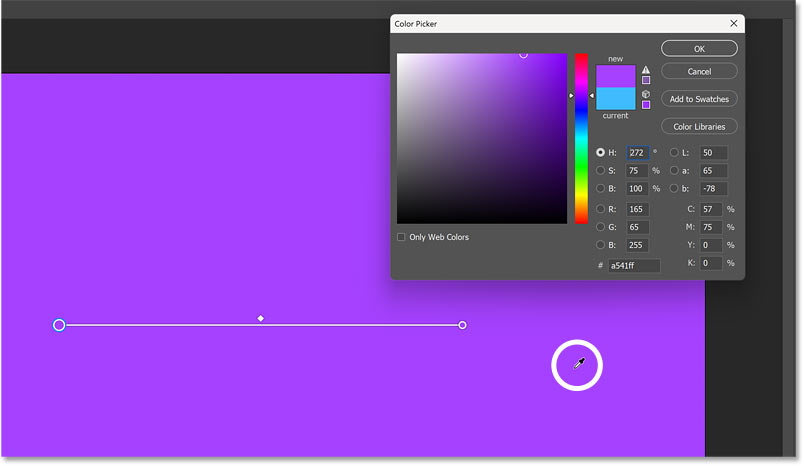Image resolution: width=804 pixels, height=466 pixels.
Task: Click Add to Swatches
Action: tap(699, 99)
